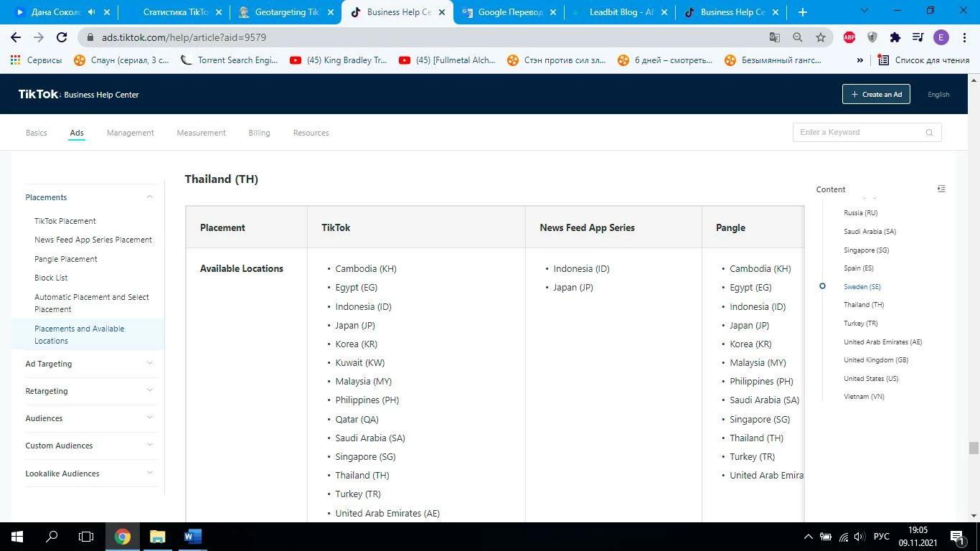Expand the Retargeting section
Viewport: 980px width, 551px height.
149,390
